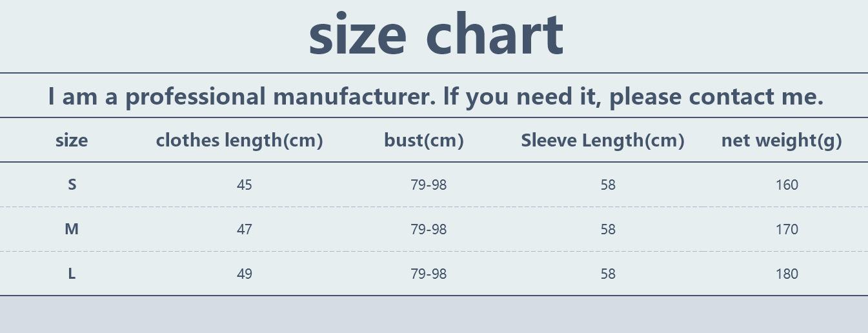
Task: Click net weight value 180
Action: tap(787, 274)
